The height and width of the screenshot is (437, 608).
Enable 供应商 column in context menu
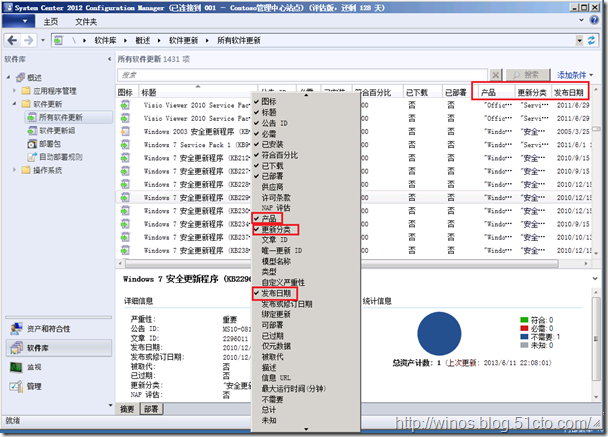tap(272, 187)
